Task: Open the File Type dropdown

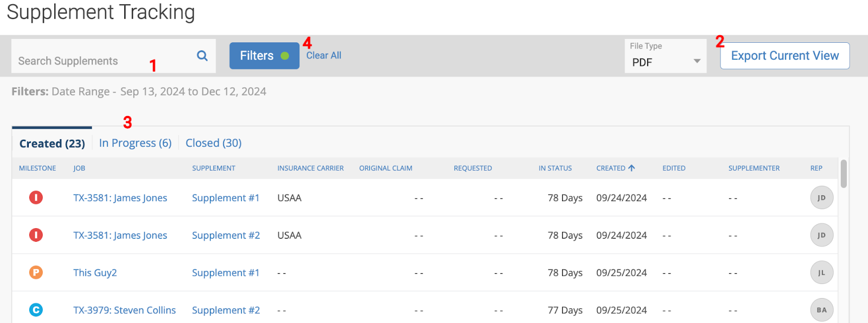Action: [666, 56]
